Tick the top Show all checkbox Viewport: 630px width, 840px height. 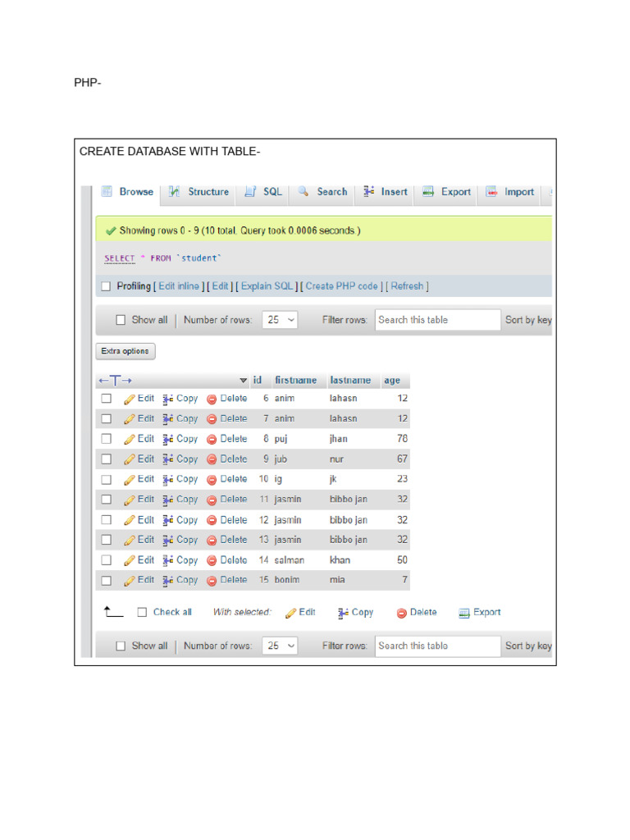click(121, 320)
